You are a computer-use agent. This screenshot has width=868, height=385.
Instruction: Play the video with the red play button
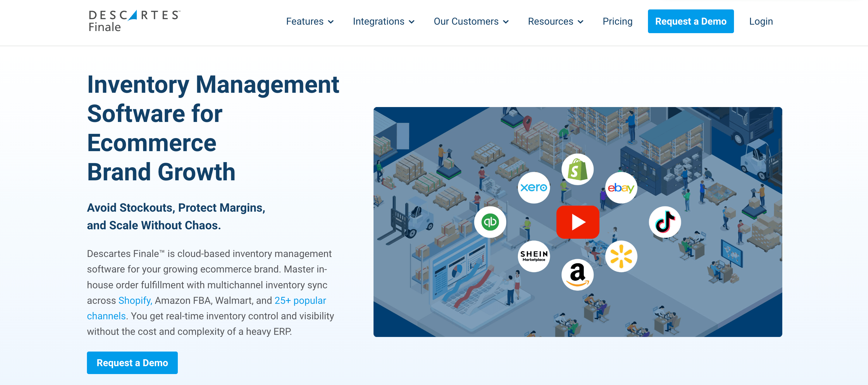click(577, 222)
